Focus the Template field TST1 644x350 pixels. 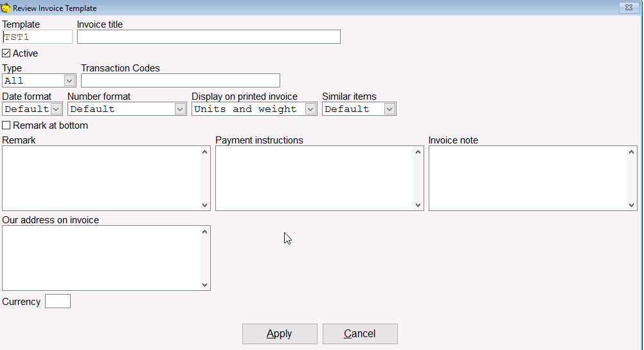[37, 37]
